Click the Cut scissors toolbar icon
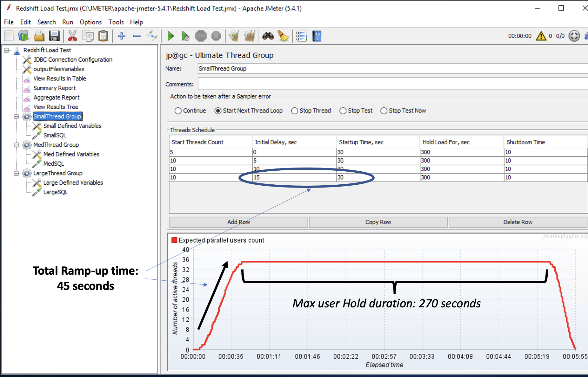The image size is (588, 377). (x=72, y=36)
